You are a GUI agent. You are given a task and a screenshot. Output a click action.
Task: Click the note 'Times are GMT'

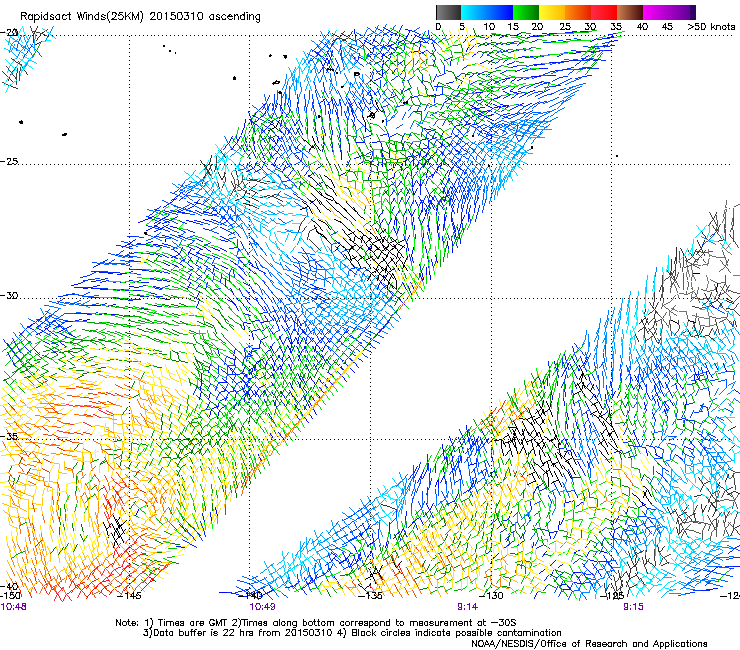click(x=193, y=623)
